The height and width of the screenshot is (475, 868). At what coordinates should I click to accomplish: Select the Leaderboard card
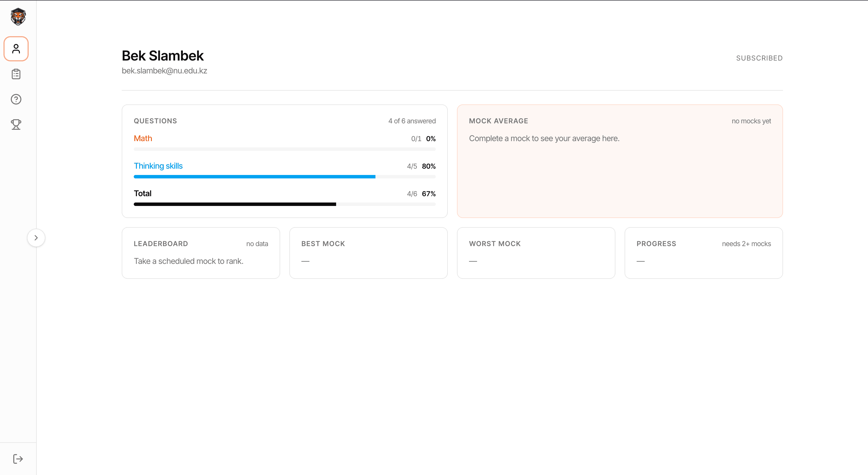[201, 253]
